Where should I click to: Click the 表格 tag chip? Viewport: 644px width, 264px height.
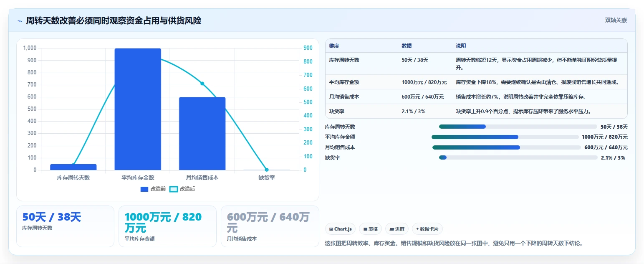pyautogui.click(x=370, y=229)
